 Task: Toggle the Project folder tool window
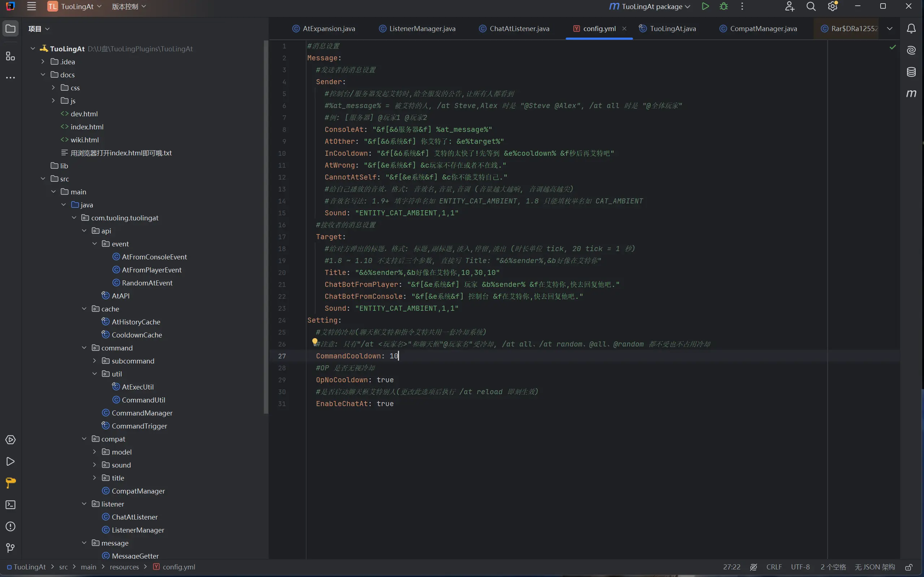point(11,29)
